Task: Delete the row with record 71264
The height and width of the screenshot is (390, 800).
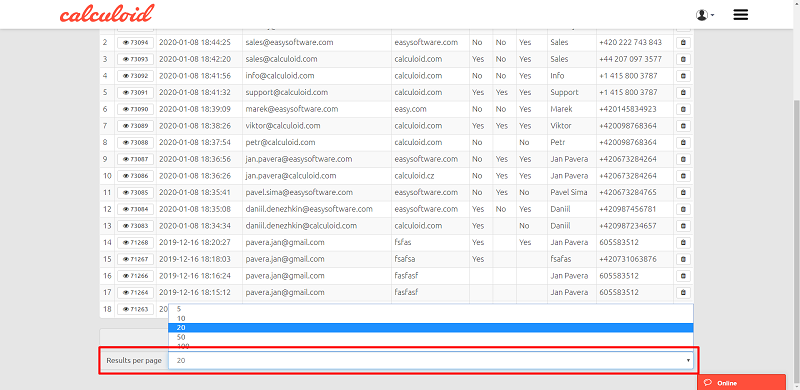Action: (683, 293)
